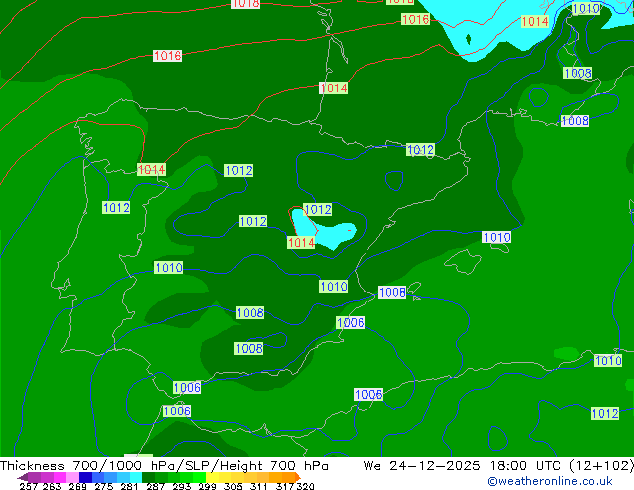Click the blue 1010 label in the top right corner

(586, 8)
